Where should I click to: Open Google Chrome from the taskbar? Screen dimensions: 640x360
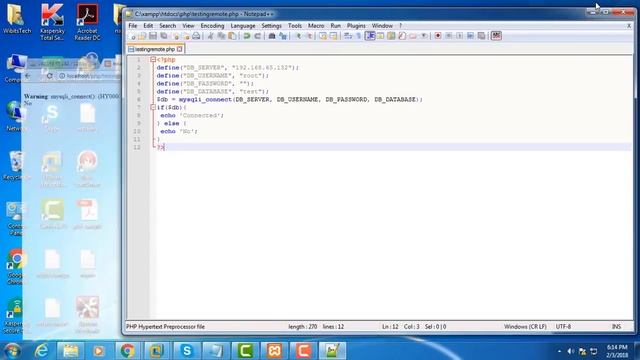tap(127, 351)
